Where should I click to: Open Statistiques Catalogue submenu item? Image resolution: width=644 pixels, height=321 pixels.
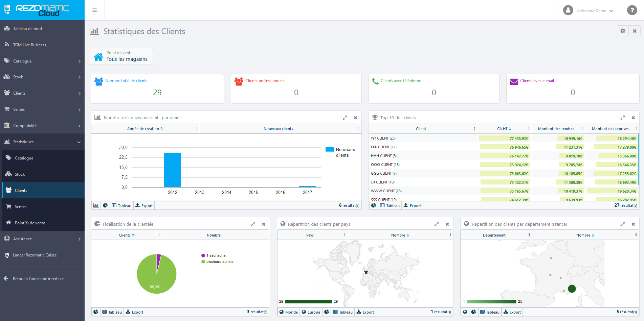43,158
